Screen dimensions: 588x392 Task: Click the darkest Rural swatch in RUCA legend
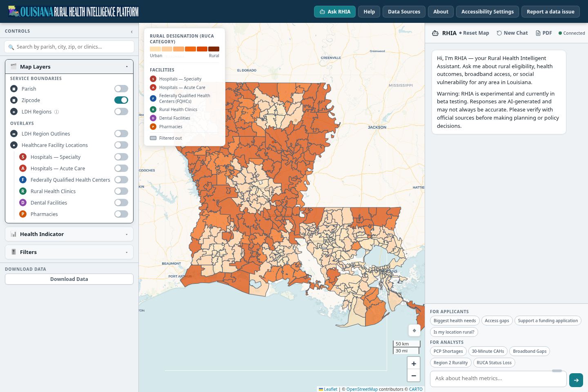tap(214, 49)
